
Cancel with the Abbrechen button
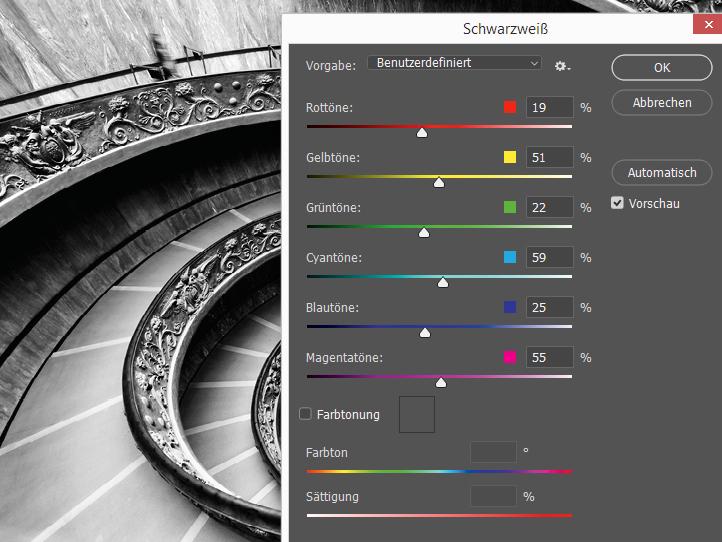click(662, 102)
